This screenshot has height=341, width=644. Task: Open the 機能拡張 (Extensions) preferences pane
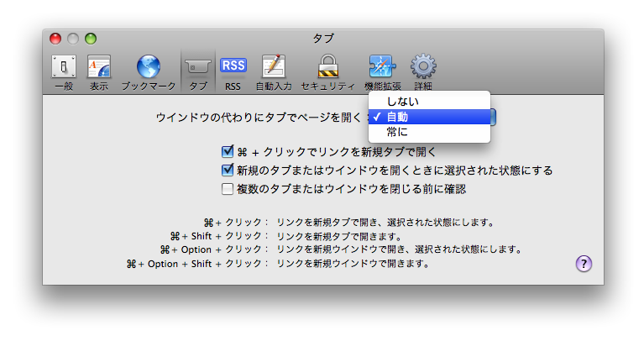[382, 71]
